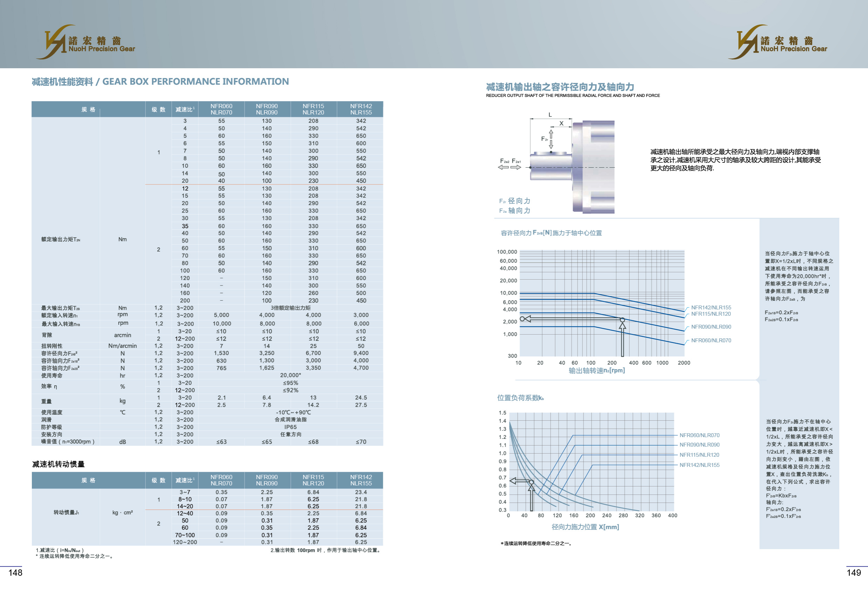Click the '背隙' row label
The height and width of the screenshot is (589, 868).
[x=47, y=335]
